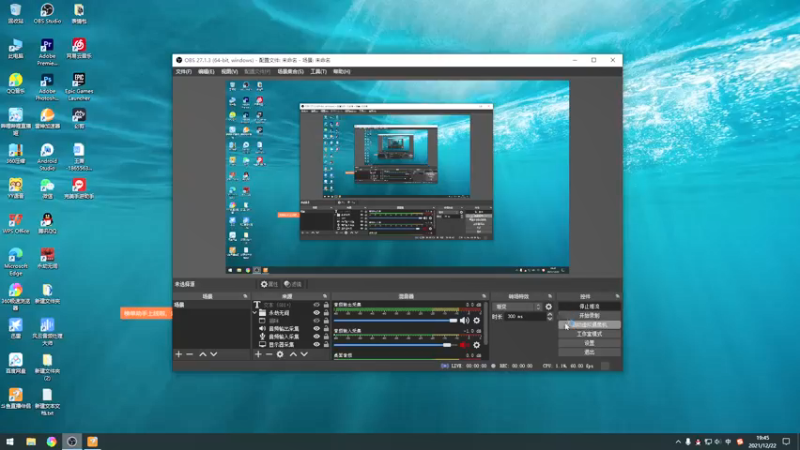The height and width of the screenshot is (450, 800).
Task: Select the audio output capture source row
Action: (x=291, y=329)
